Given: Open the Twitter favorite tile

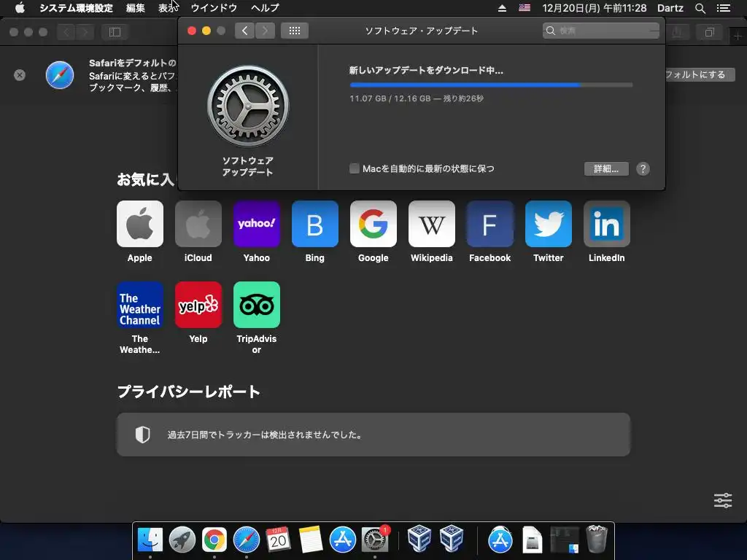Looking at the screenshot, I should click(x=549, y=224).
